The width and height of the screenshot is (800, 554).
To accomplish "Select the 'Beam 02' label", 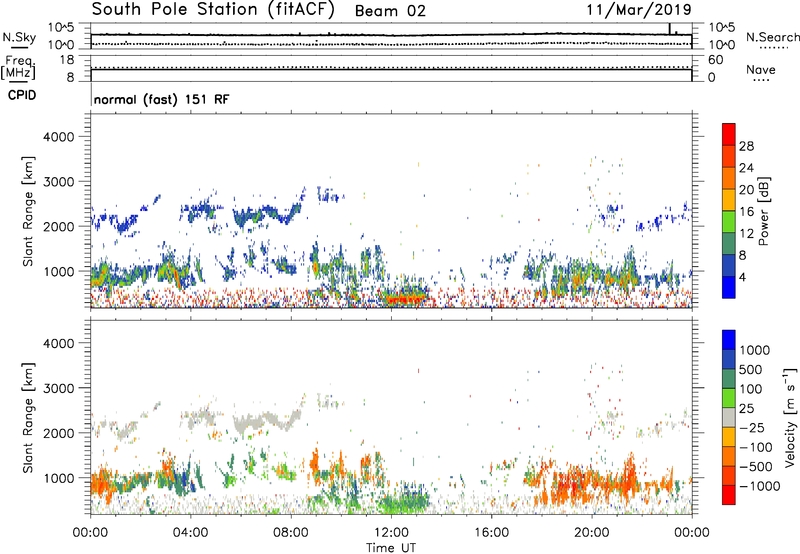I will click(x=390, y=11).
